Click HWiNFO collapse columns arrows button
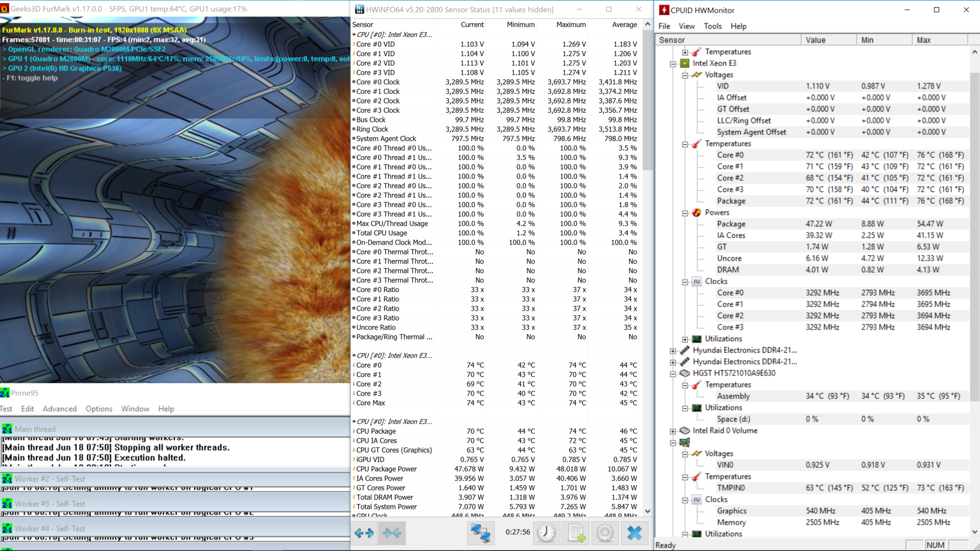 point(392,533)
